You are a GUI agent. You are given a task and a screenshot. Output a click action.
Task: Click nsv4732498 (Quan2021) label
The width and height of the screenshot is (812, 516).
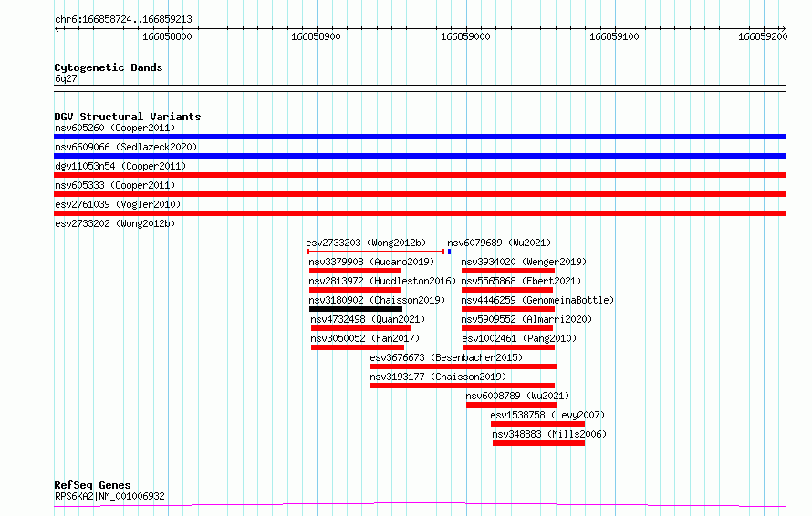point(368,319)
